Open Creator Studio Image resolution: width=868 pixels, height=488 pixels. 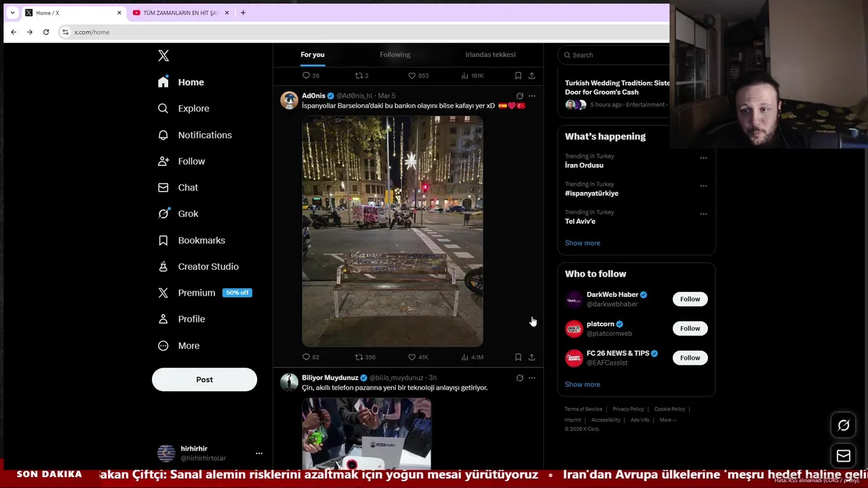coord(199,266)
